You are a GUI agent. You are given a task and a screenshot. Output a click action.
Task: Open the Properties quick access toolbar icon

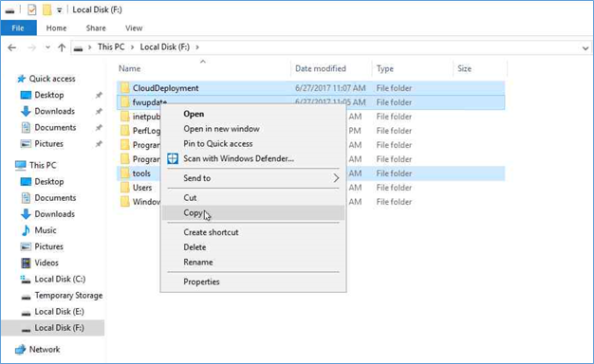(x=32, y=9)
